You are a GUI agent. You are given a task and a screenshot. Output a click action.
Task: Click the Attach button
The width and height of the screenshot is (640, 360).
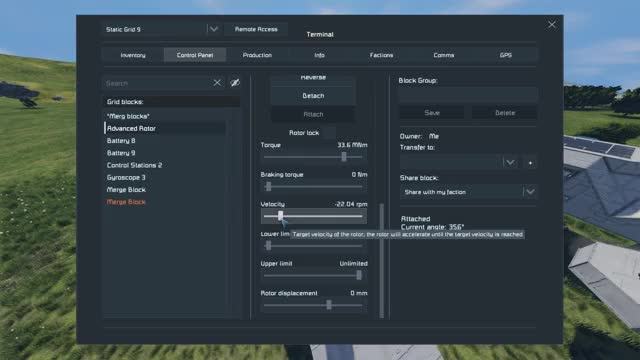[313, 114]
